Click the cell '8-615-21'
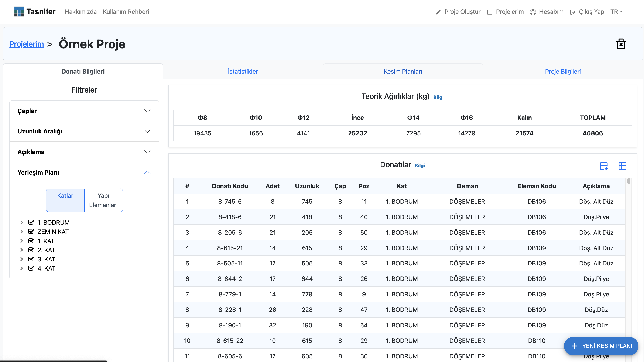 [x=230, y=248]
